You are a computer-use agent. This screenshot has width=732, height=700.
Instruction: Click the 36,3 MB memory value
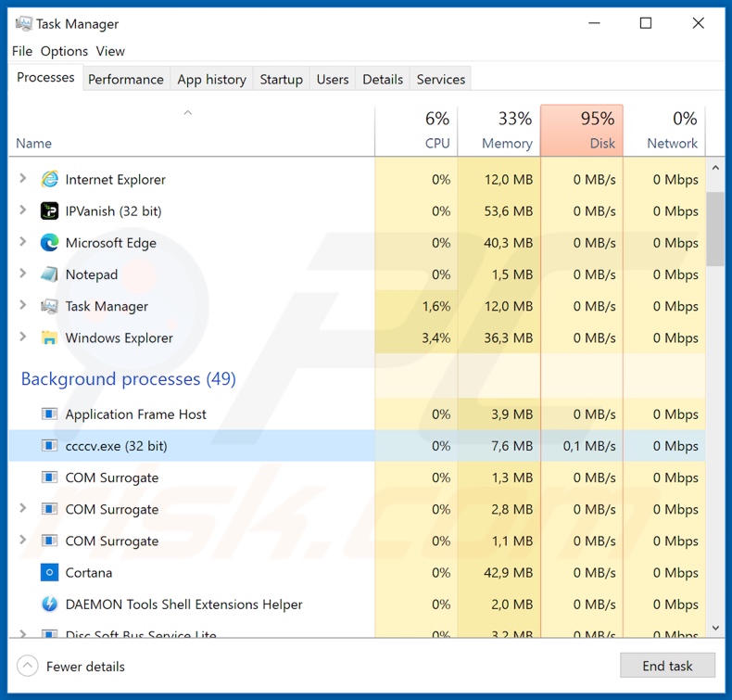[x=509, y=337]
